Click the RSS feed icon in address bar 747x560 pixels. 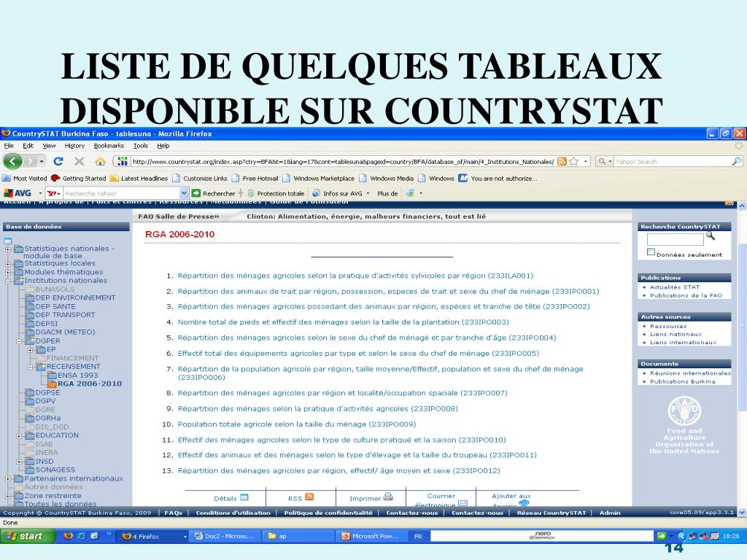tap(562, 161)
